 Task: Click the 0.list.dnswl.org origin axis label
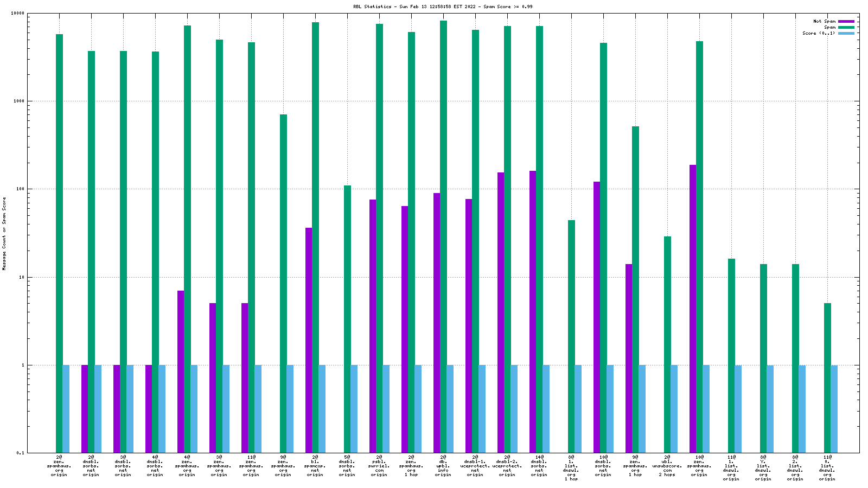point(827,468)
